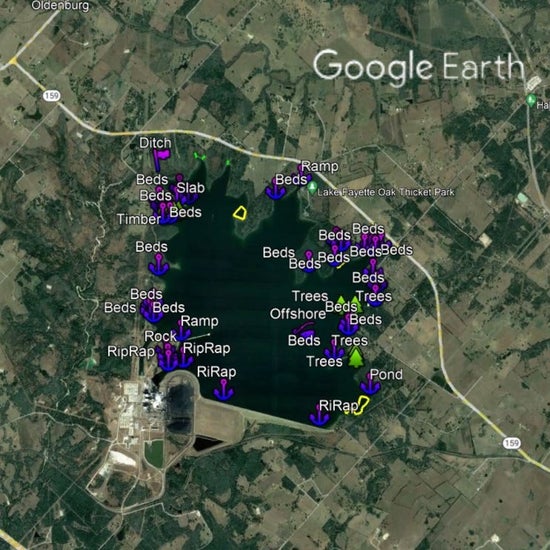Screen dimensions: 550x550
Task: Click the Highway 159 shield at bottom right
Action: 512,443
